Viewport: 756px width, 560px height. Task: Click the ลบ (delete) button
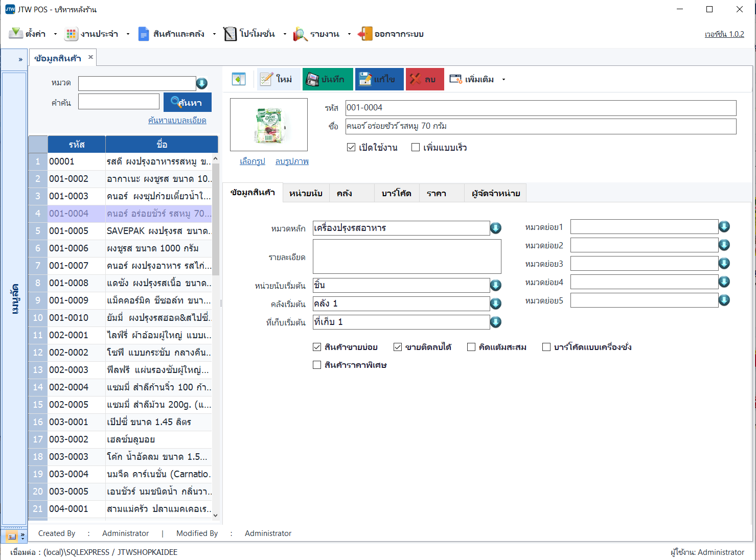pos(425,79)
